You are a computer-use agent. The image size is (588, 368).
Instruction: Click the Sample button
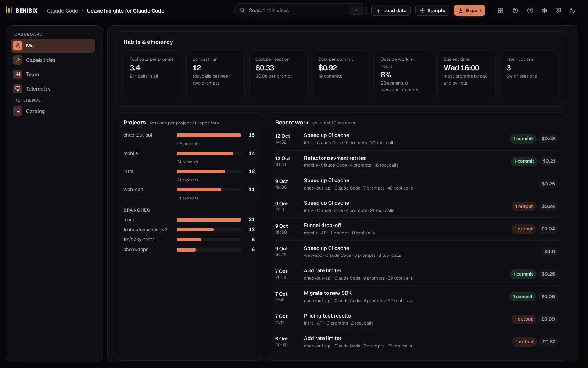coord(432,10)
